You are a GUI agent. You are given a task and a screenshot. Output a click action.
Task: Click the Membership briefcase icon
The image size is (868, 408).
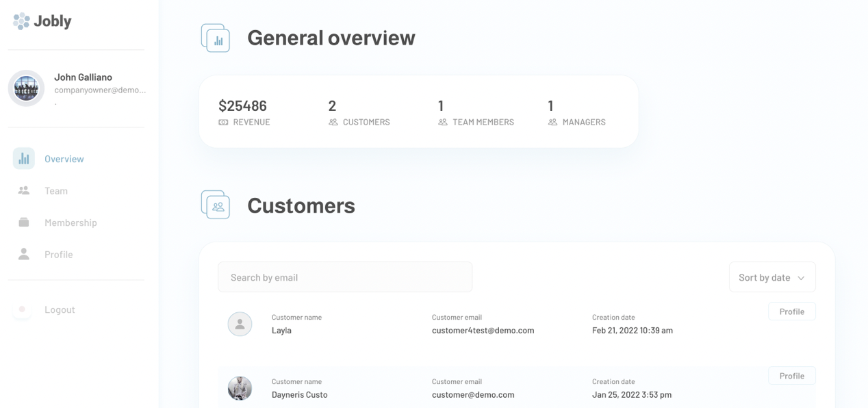coord(24,222)
